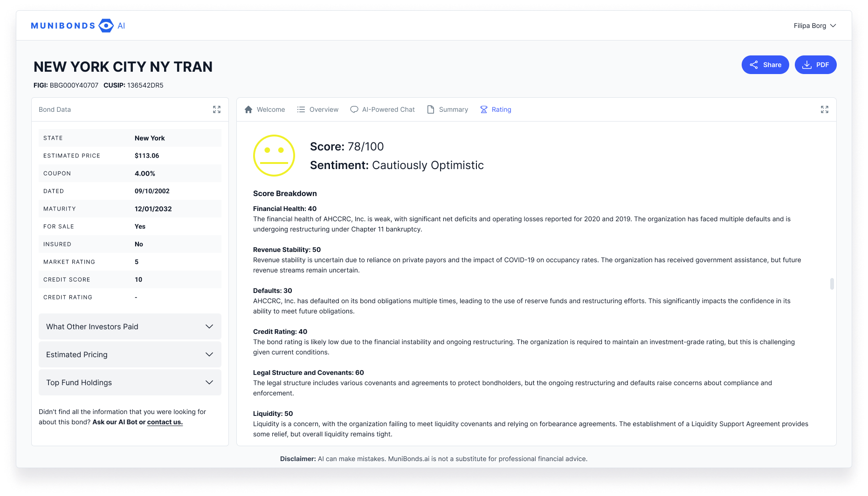The width and height of the screenshot is (868, 496).
Task: Click the share icon in Share button
Action: click(754, 65)
